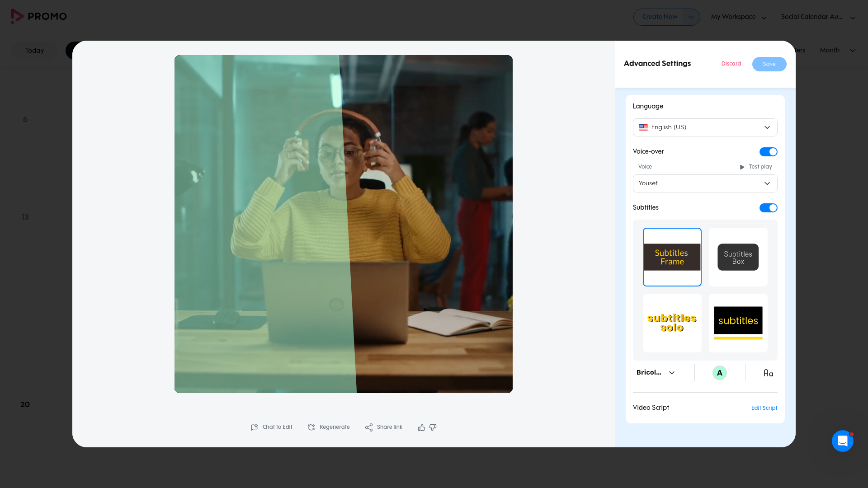868x488 pixels.
Task: Click the Discard link
Action: (731, 64)
